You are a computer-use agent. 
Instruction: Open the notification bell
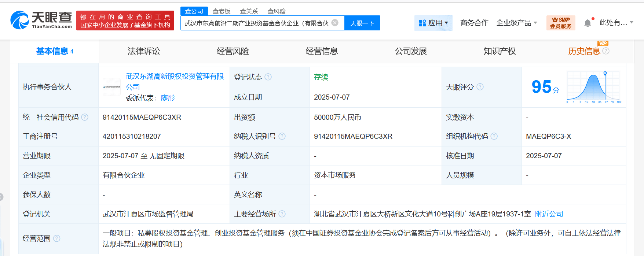click(x=588, y=23)
